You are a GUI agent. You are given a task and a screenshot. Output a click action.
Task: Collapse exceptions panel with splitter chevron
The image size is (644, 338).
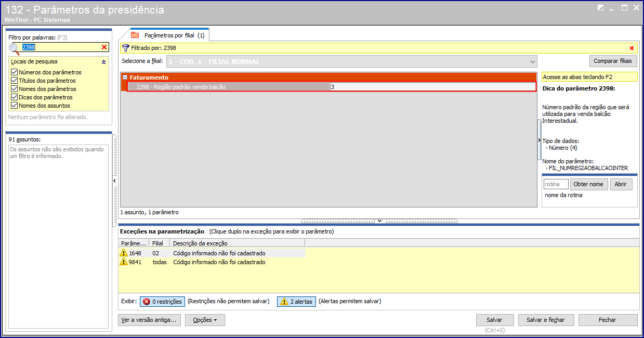click(379, 221)
